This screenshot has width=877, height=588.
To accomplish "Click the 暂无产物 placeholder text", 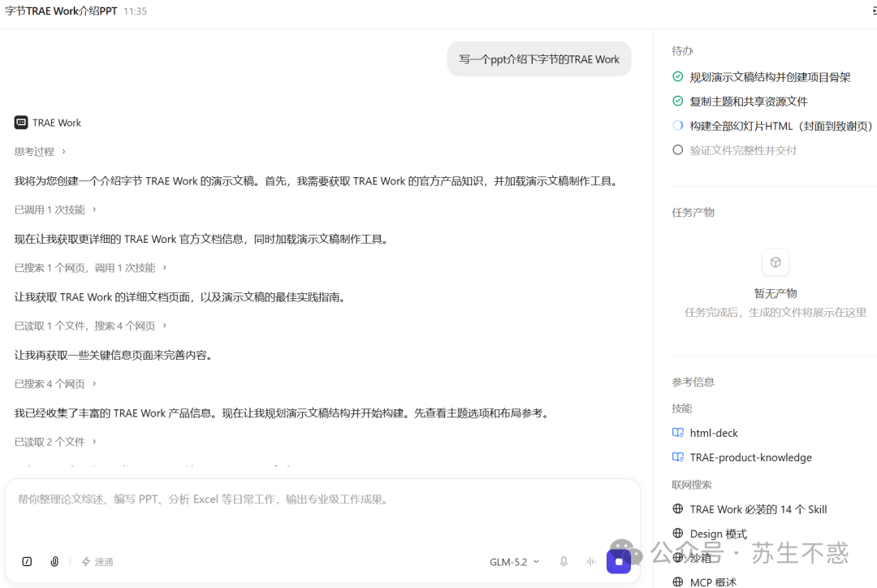I will click(x=775, y=293).
